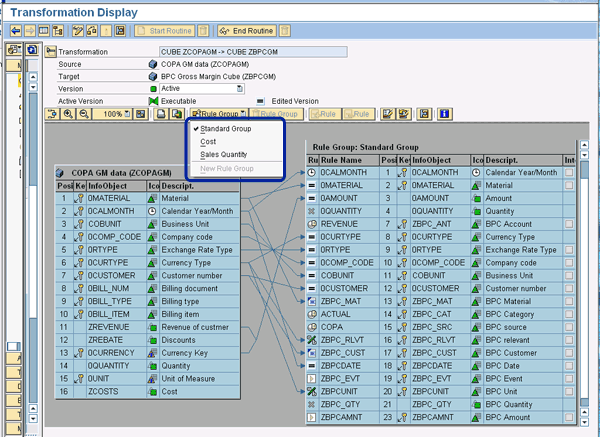Click rule type icon for 0CALMONTH rule
This screenshot has width=600, height=437.
[x=313, y=172]
